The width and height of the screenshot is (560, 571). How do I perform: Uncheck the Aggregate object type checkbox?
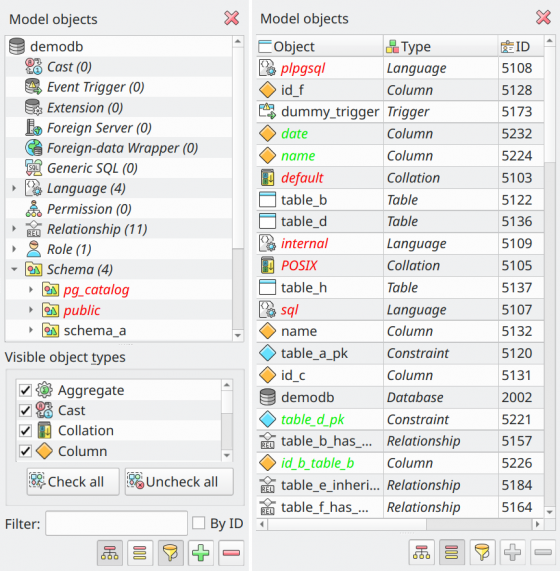point(25,390)
